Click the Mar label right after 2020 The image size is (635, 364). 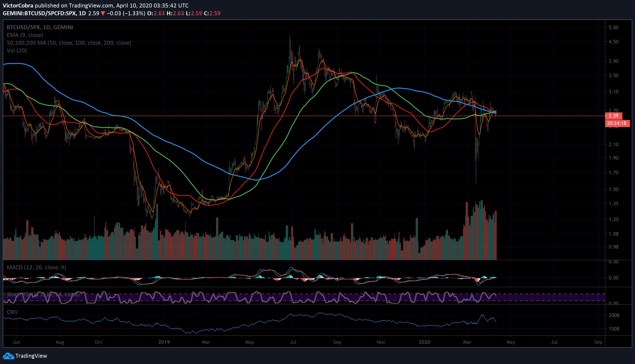(x=467, y=342)
